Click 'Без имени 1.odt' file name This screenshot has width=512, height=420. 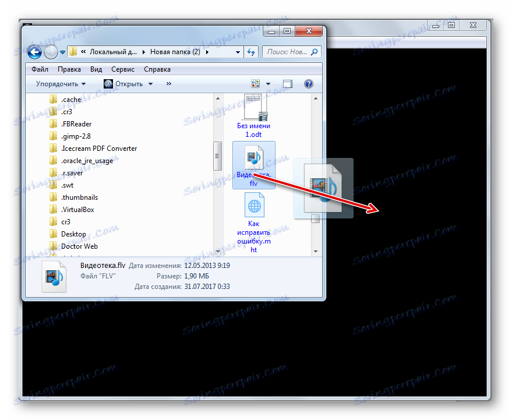254,130
